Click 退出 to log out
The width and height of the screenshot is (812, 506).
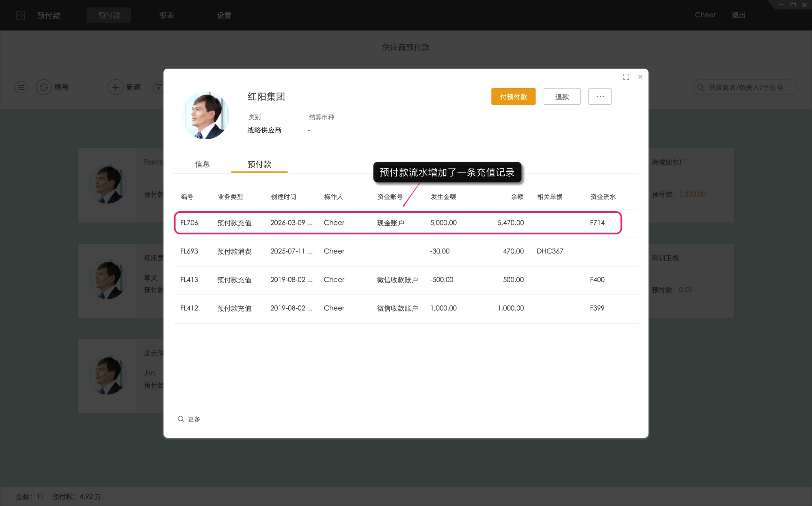tap(738, 15)
